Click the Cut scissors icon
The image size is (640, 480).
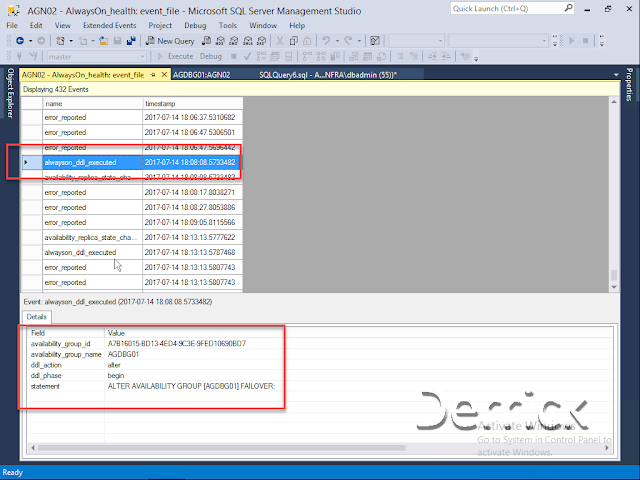coord(280,40)
